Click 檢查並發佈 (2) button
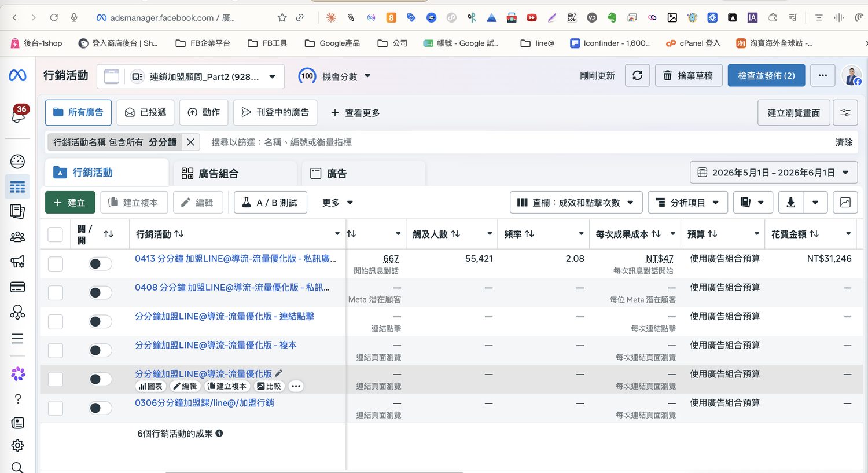This screenshot has height=473, width=868. (x=766, y=75)
